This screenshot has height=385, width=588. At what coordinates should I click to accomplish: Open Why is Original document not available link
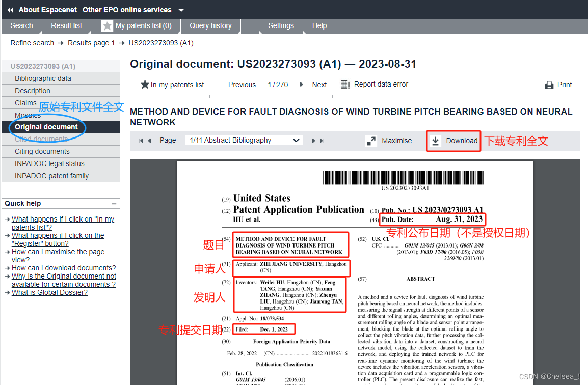coord(64,281)
